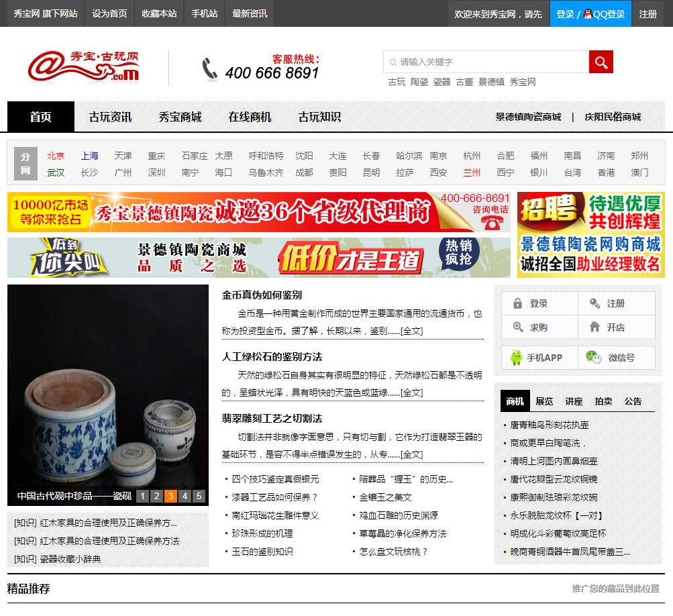
Task: Switch to the 拍卖 tab
Action: tap(603, 401)
